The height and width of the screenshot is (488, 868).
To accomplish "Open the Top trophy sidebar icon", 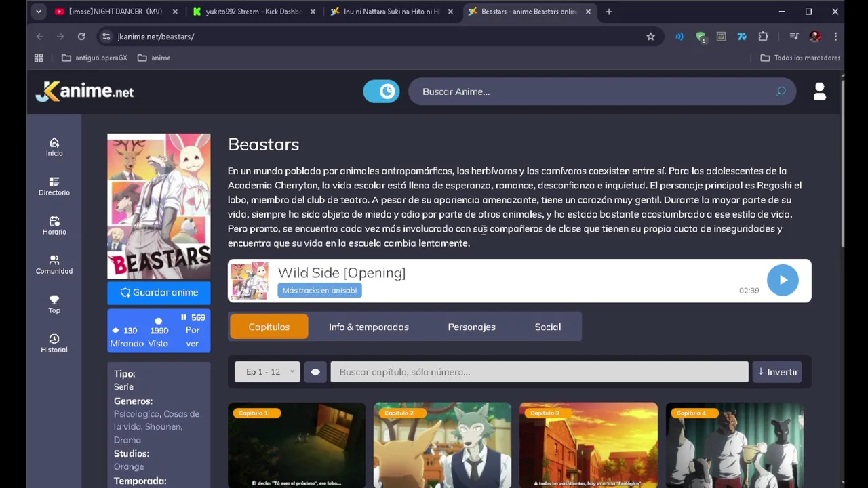I will pyautogui.click(x=54, y=304).
